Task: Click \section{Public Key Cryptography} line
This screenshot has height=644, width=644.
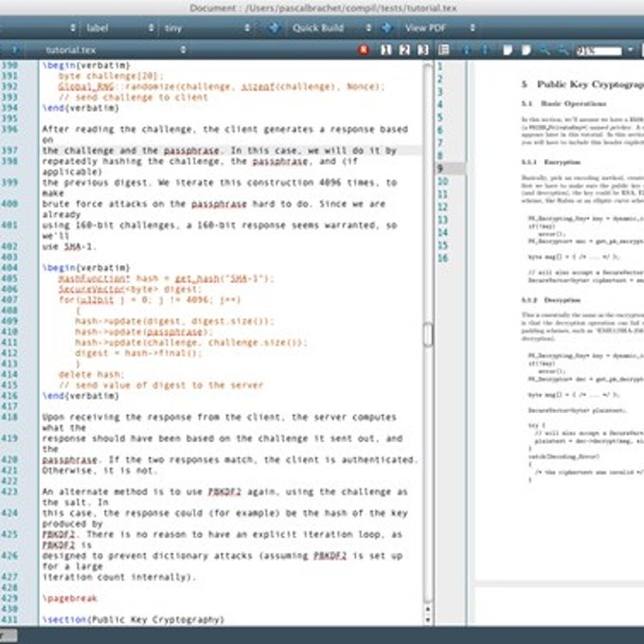Action: coord(134,619)
